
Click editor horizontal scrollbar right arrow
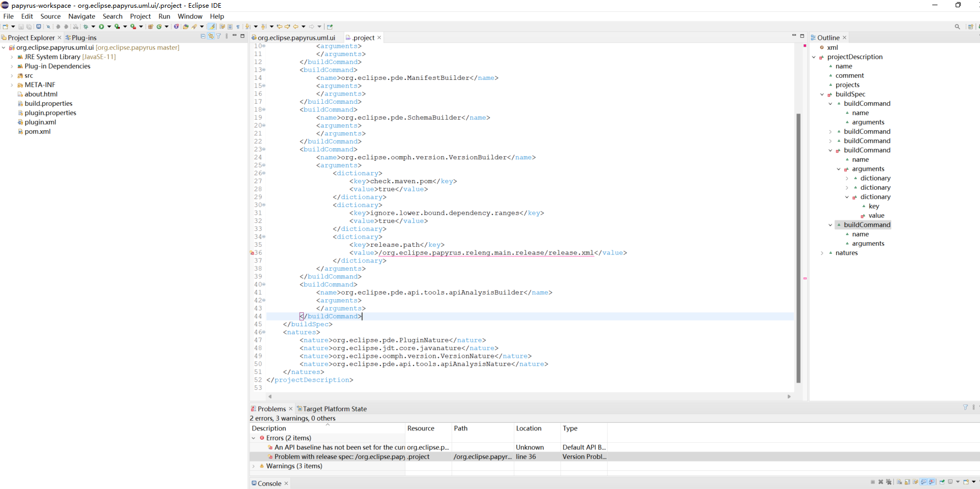(x=789, y=397)
